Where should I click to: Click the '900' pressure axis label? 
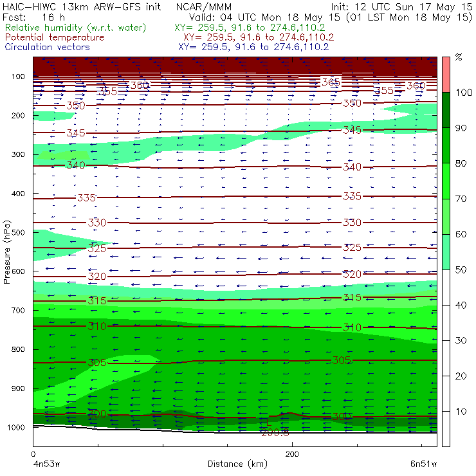point(18,389)
